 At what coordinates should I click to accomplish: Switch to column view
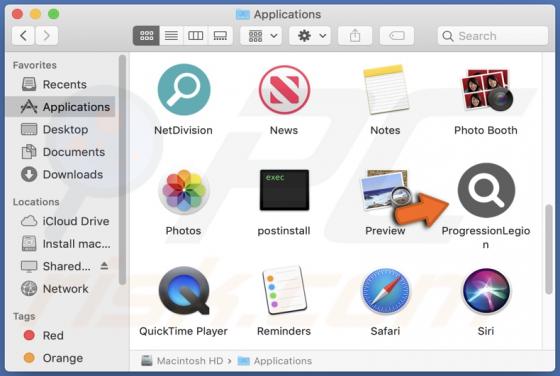click(x=195, y=36)
